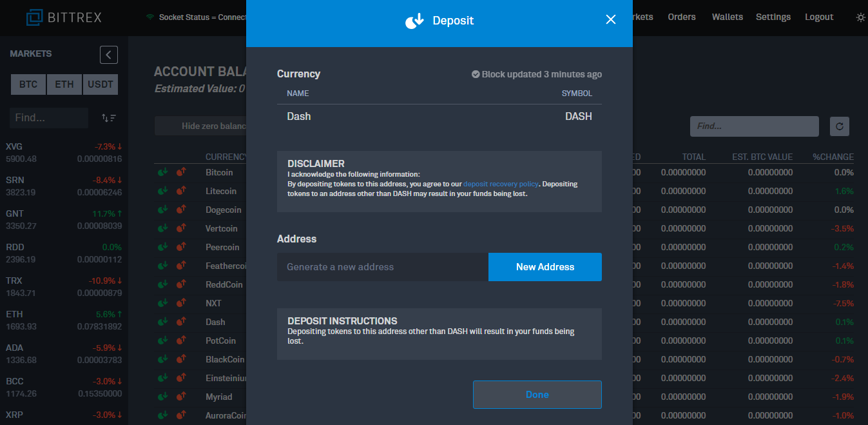This screenshot has width=868, height=425.
Task: Click the Feathercoin deposit icon
Action: [162, 266]
